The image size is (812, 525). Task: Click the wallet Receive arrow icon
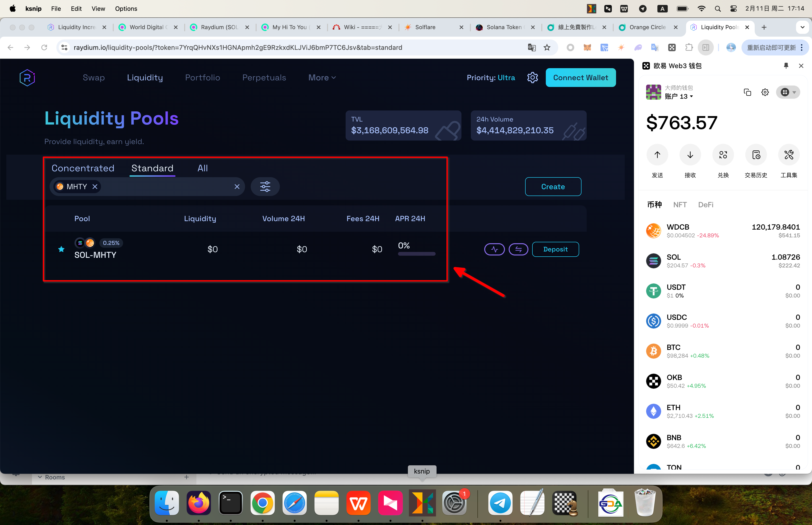click(690, 155)
